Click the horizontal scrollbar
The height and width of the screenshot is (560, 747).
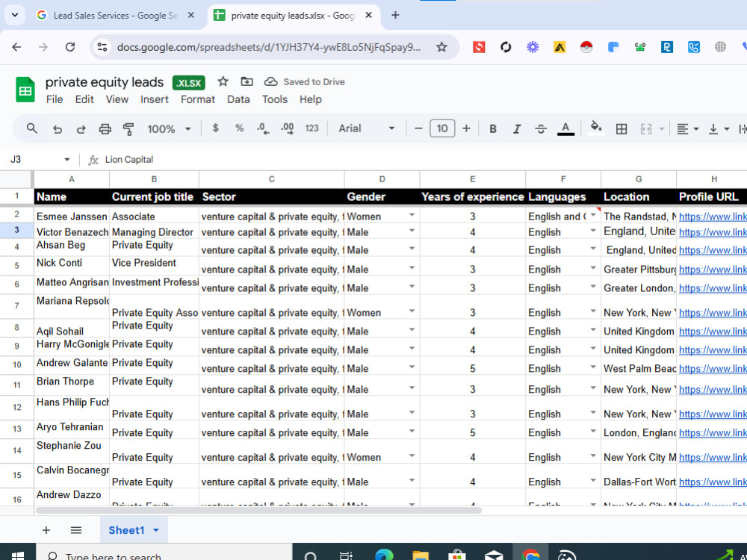(x=258, y=510)
